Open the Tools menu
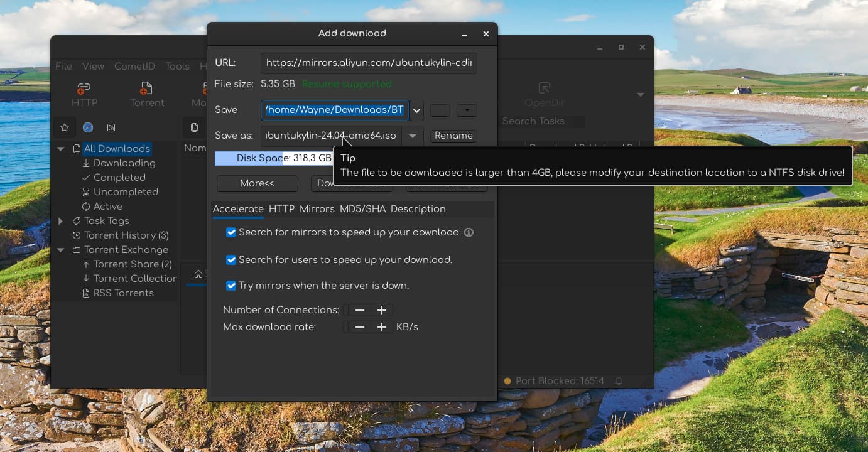This screenshot has width=868, height=452. 177,67
